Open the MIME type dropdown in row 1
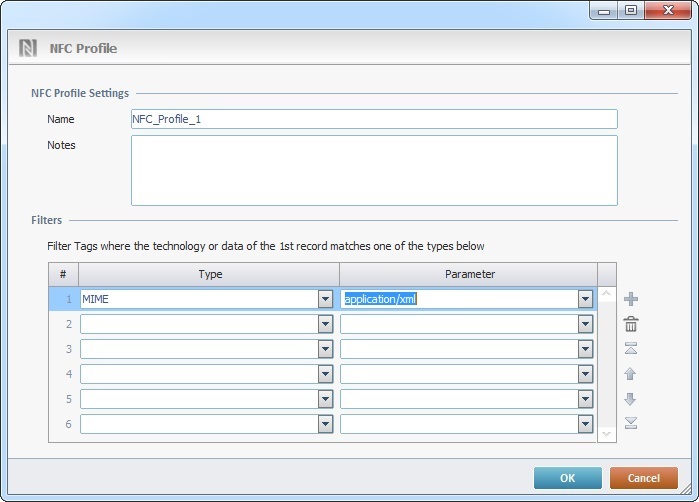Image resolution: width=699 pixels, height=502 pixels. (325, 299)
